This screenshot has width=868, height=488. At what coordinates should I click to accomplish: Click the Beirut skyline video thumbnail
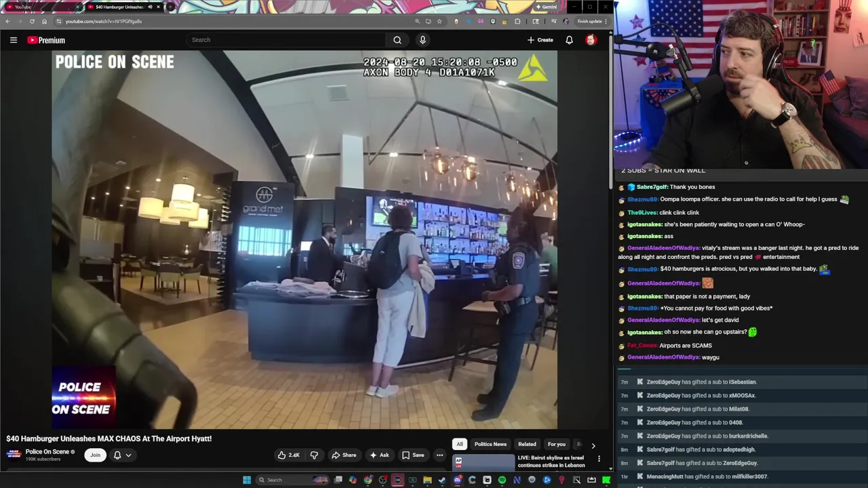[x=484, y=462]
